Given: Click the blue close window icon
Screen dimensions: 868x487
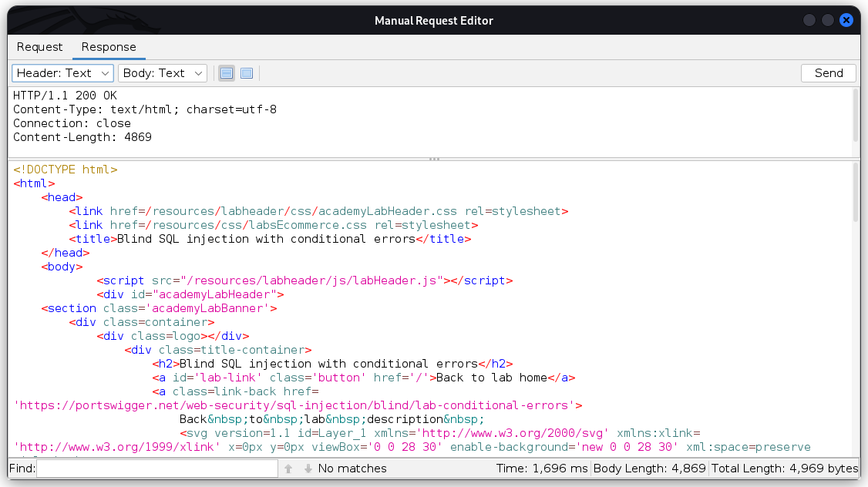Looking at the screenshot, I should 846,20.
